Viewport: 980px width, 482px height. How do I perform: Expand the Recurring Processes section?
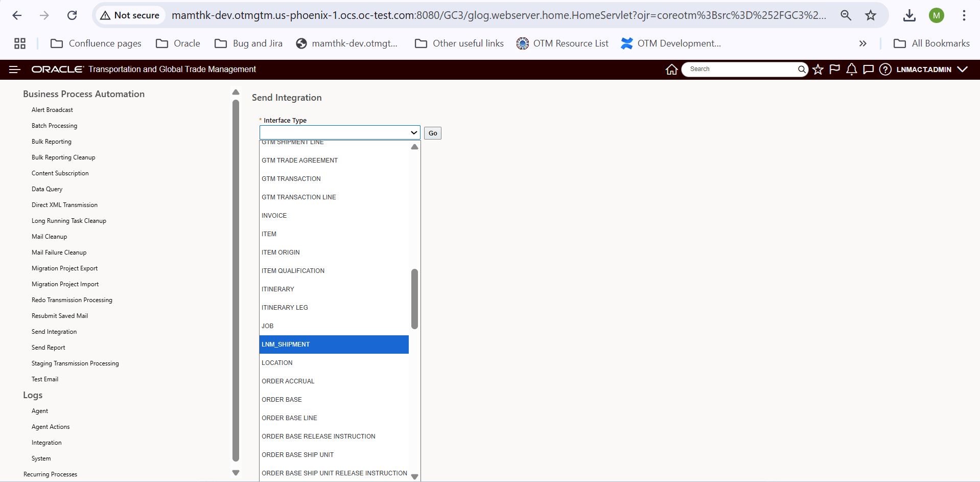[50, 474]
